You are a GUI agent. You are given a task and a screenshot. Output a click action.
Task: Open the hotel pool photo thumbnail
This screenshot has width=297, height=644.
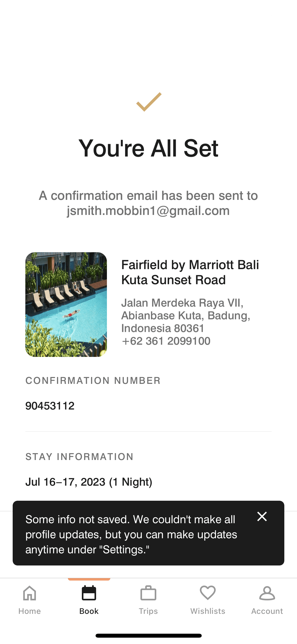pos(66,305)
